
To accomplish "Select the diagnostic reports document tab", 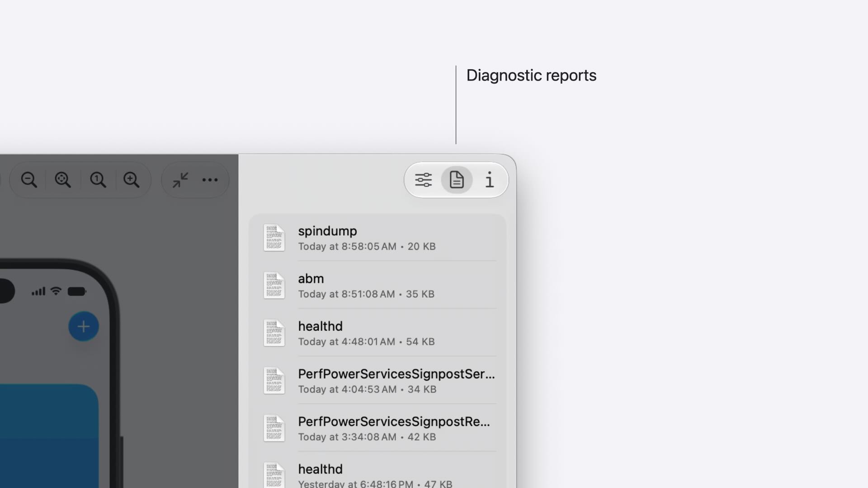I will pos(457,180).
